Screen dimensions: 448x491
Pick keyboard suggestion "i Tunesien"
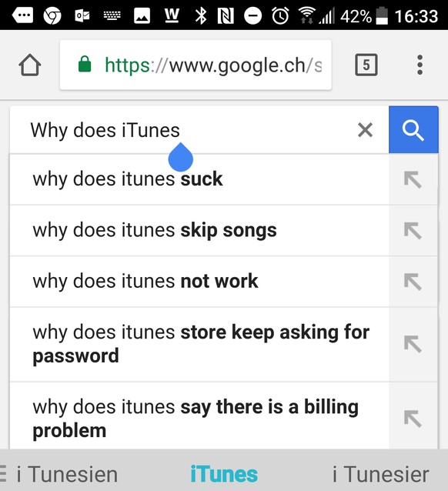pos(67,474)
